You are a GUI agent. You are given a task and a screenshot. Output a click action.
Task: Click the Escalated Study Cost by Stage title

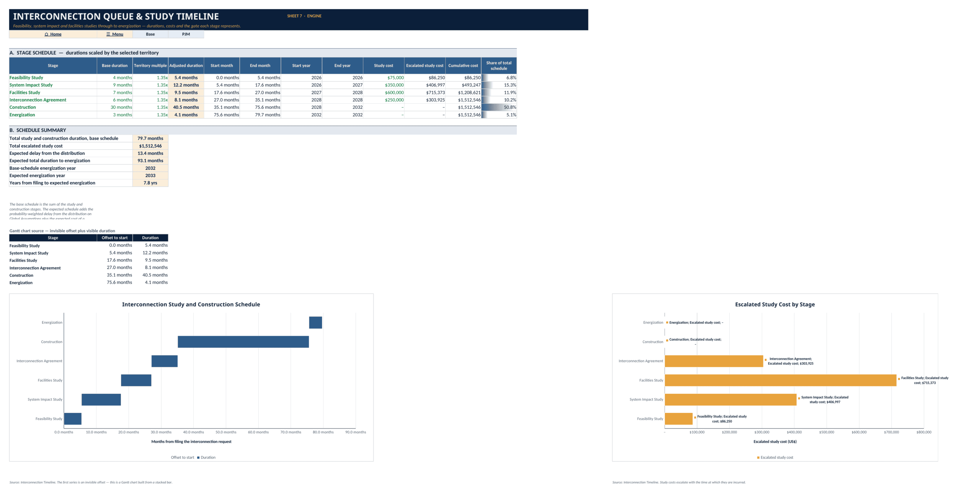point(775,305)
